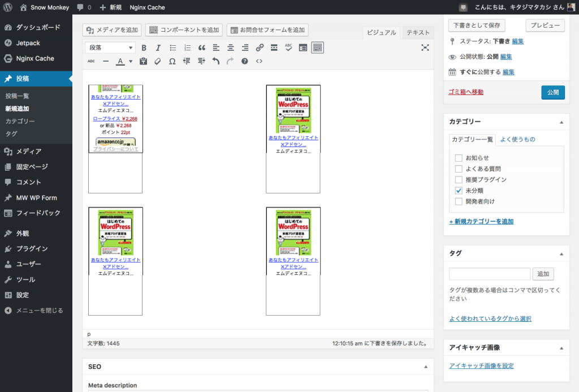Check the お知らせ category
Viewport: 579px width, 392px height.
pyautogui.click(x=459, y=158)
